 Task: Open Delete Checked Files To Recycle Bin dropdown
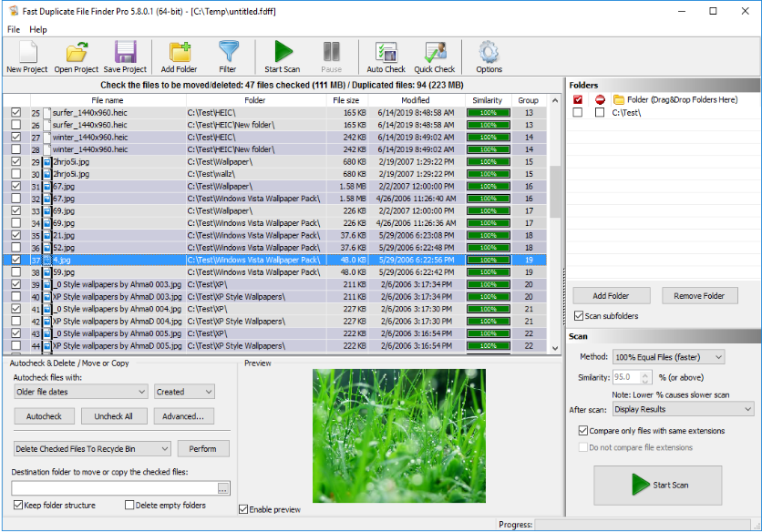coord(92,449)
